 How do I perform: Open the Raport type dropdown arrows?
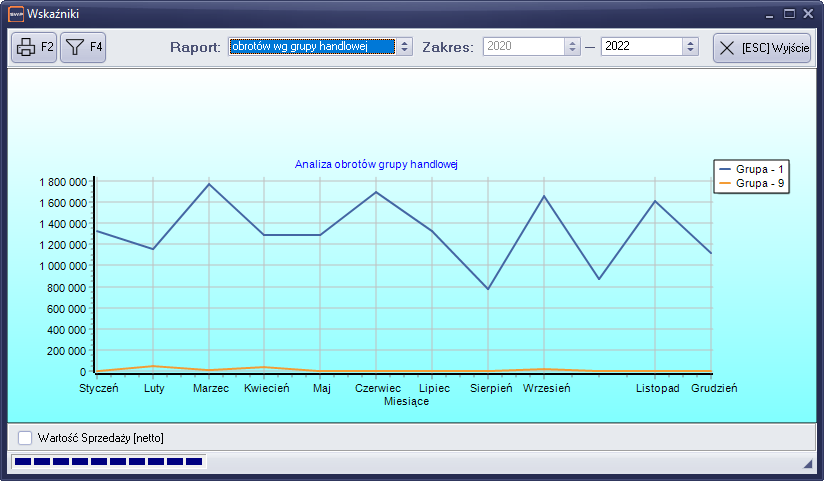coord(404,46)
